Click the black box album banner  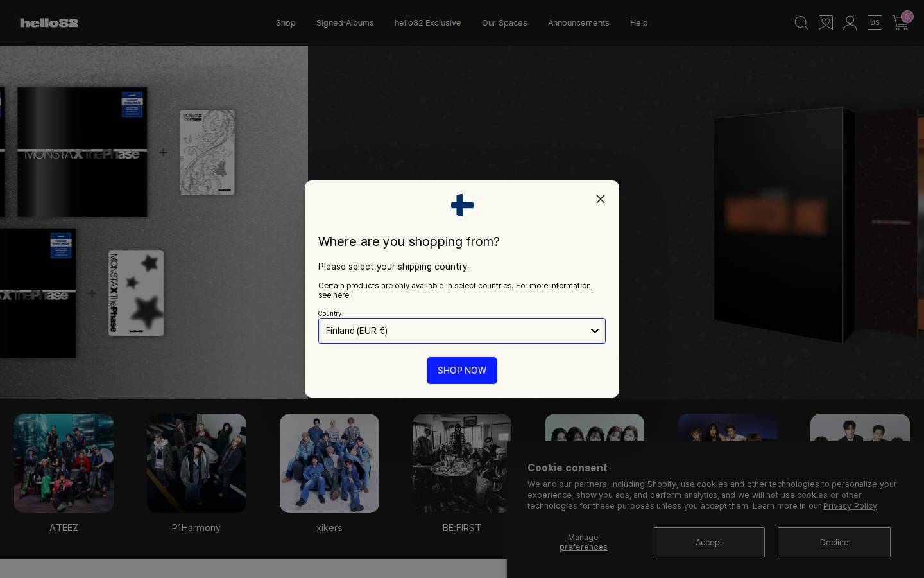[616, 222]
